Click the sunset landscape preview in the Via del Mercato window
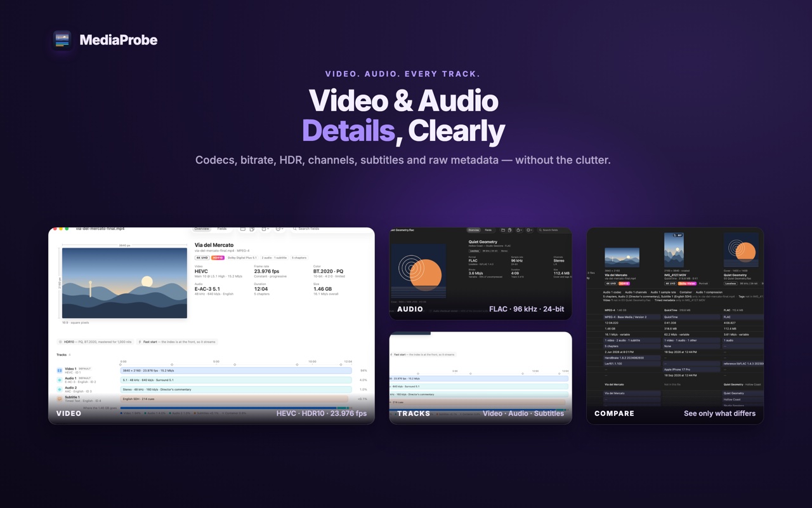The height and width of the screenshot is (508, 812). [x=124, y=283]
